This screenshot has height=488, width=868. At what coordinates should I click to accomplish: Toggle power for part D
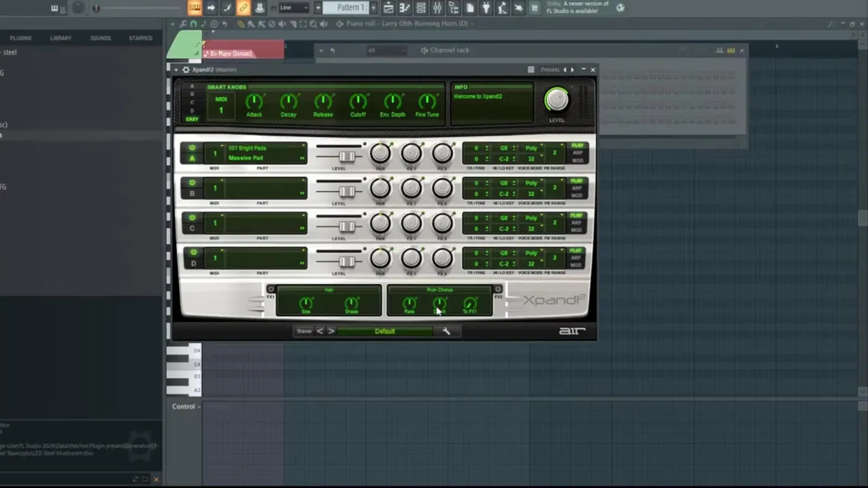pos(192,252)
